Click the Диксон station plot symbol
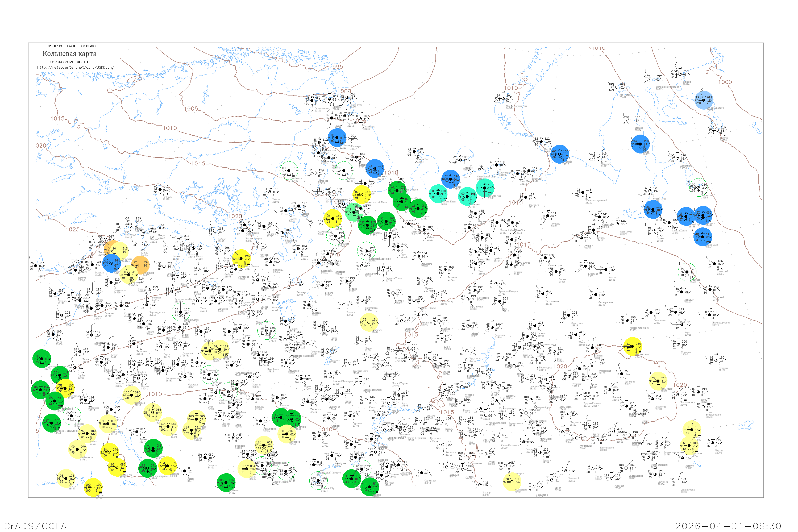 tap(680, 74)
